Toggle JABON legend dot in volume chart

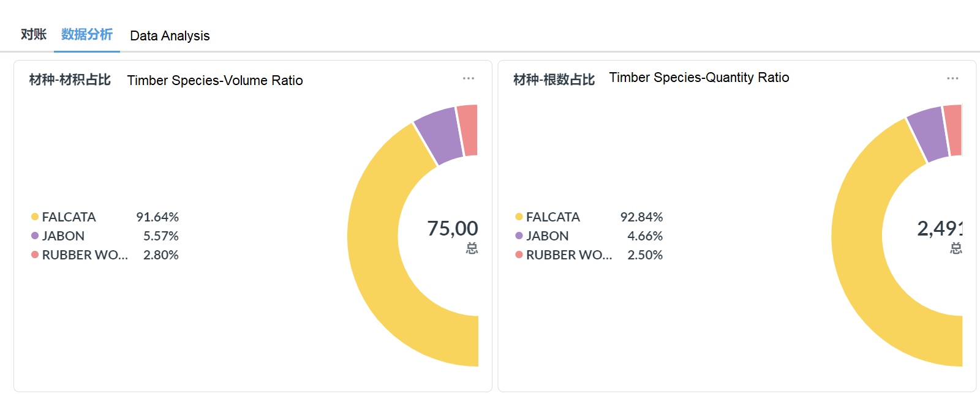[x=35, y=236]
